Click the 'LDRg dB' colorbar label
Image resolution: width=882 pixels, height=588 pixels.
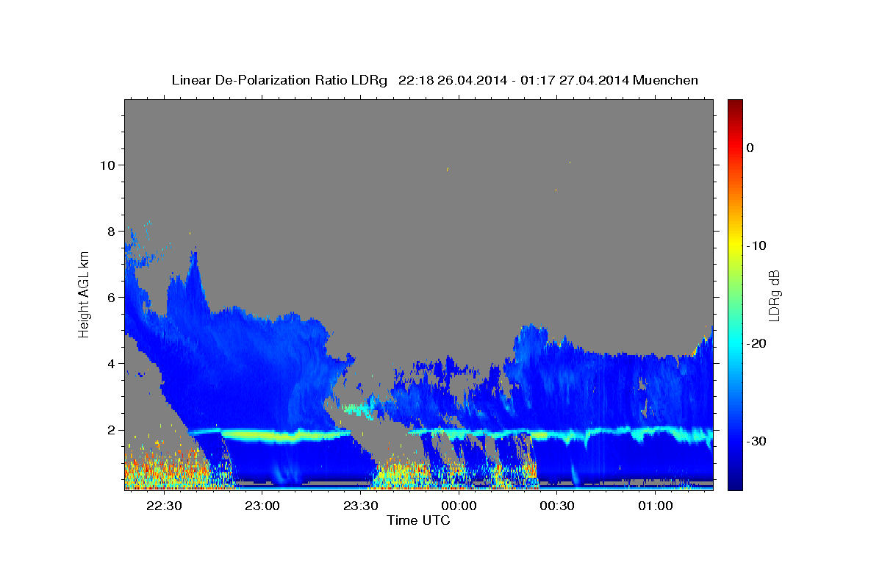[x=774, y=295]
